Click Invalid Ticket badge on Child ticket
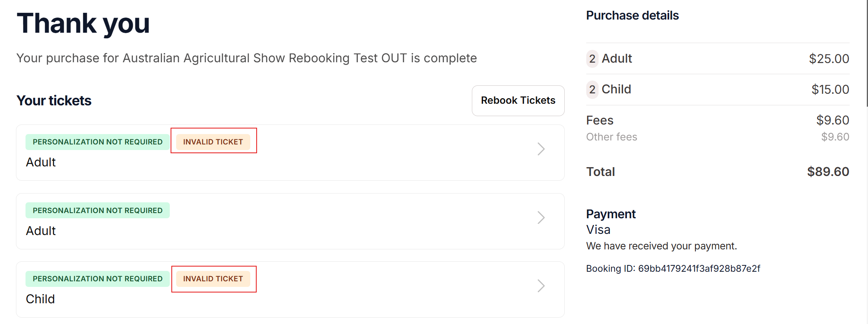 tap(213, 279)
